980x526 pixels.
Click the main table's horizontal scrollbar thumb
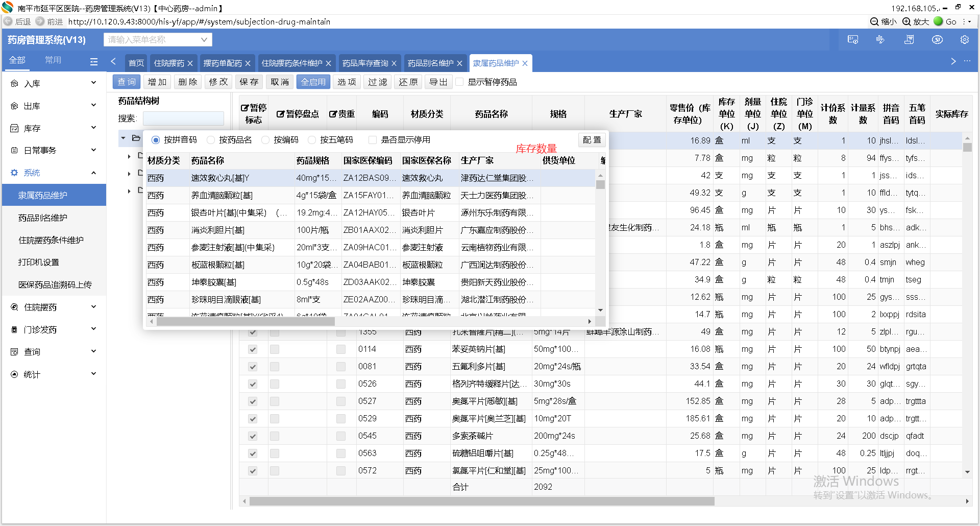tap(482, 501)
